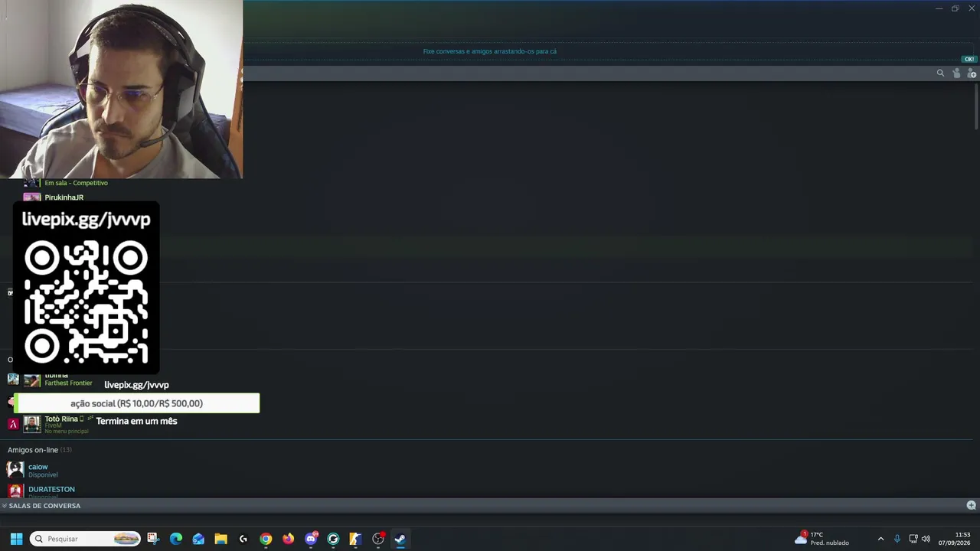The height and width of the screenshot is (551, 980).
Task: Select friend PirukinhaJR in the list
Action: (x=64, y=197)
